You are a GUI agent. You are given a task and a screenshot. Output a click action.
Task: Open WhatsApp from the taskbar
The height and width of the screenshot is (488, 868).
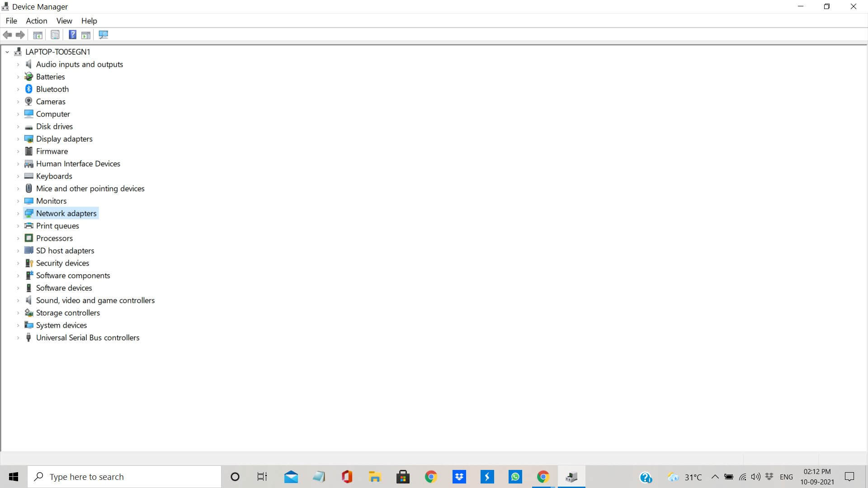[x=515, y=477]
